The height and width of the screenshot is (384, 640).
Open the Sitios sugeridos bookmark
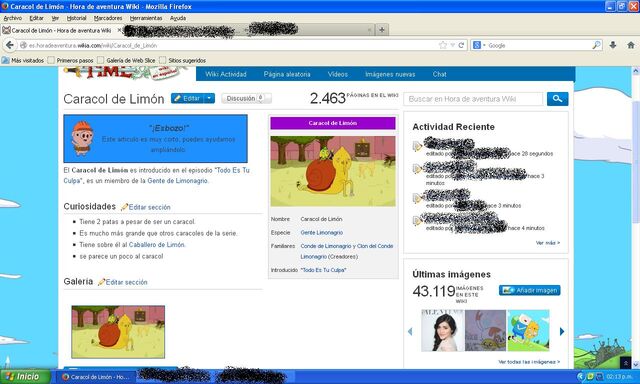(183, 60)
